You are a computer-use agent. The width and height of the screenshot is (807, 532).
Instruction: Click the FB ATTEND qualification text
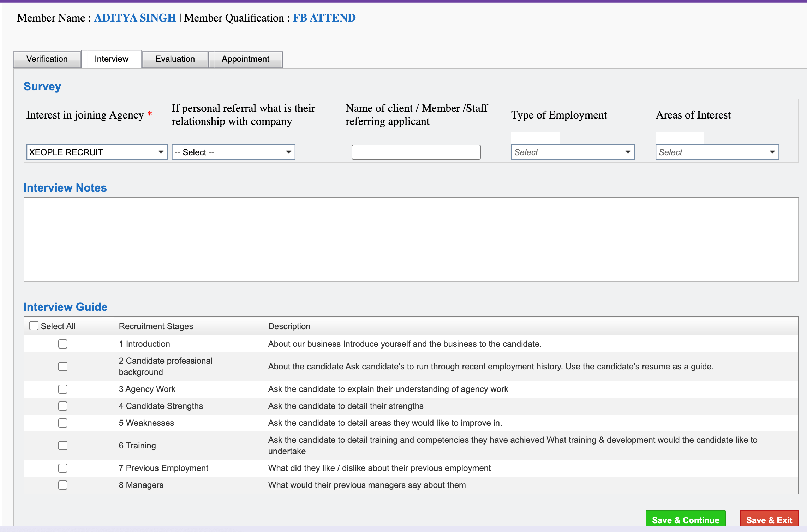324,18
